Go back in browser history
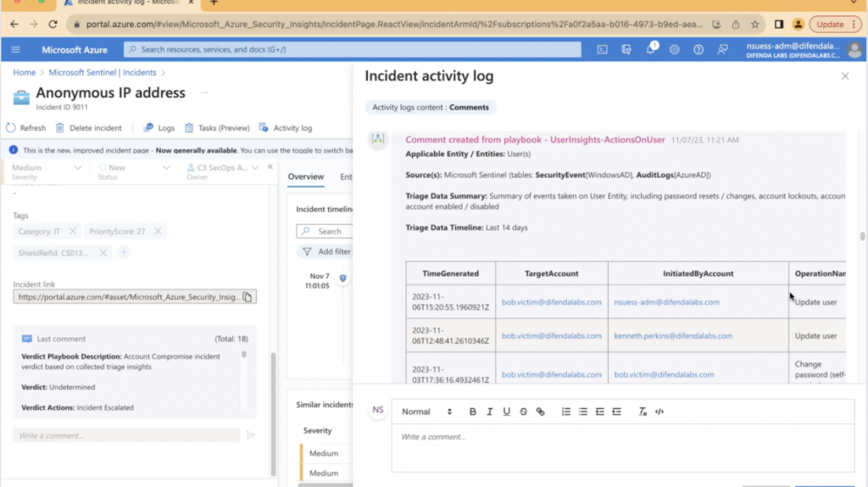The width and height of the screenshot is (868, 487). (x=14, y=25)
